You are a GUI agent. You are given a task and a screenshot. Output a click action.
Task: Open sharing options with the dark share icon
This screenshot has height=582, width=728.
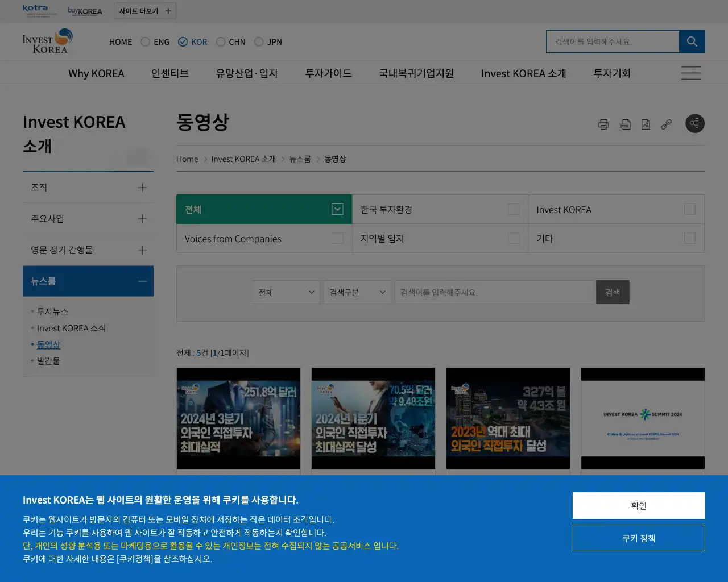click(x=695, y=123)
